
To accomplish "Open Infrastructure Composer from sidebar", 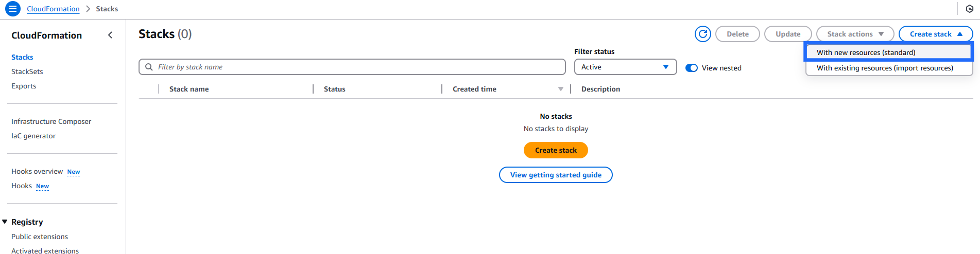I will 51,121.
